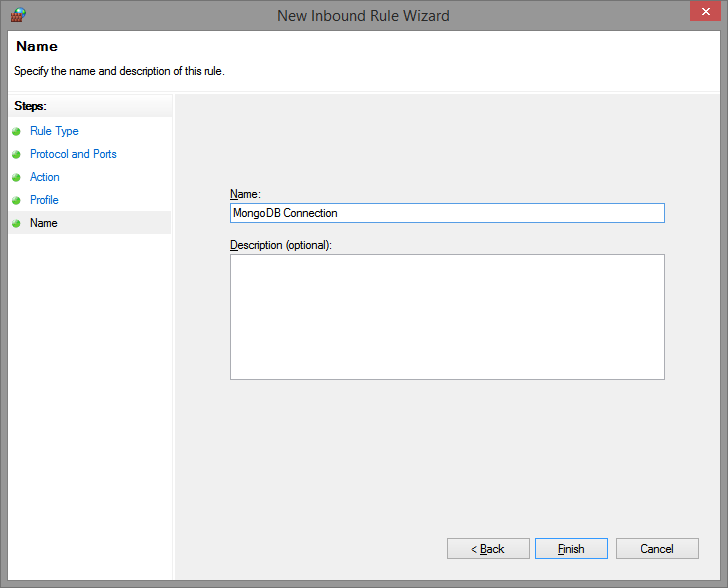Click the green bullet beside Rule Type
The width and height of the screenshot is (728, 588).
(x=16, y=131)
